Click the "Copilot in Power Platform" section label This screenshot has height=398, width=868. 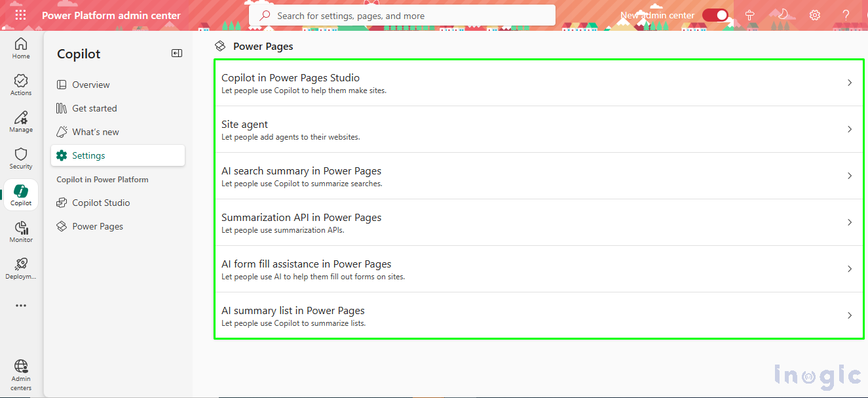(x=103, y=180)
